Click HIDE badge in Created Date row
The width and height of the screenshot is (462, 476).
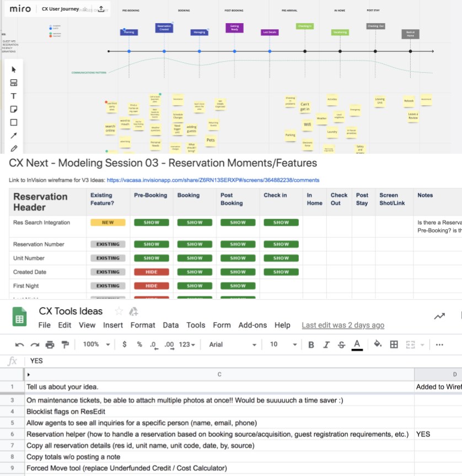coord(151,272)
